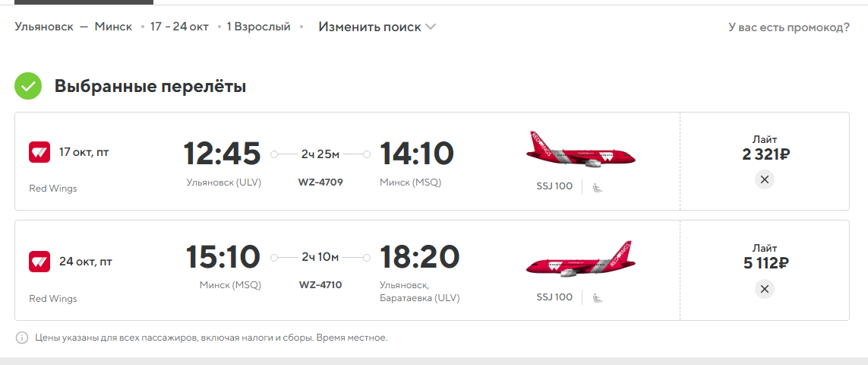Select the 17 - 24 окт dates
This screenshot has height=365, width=868.
click(179, 27)
